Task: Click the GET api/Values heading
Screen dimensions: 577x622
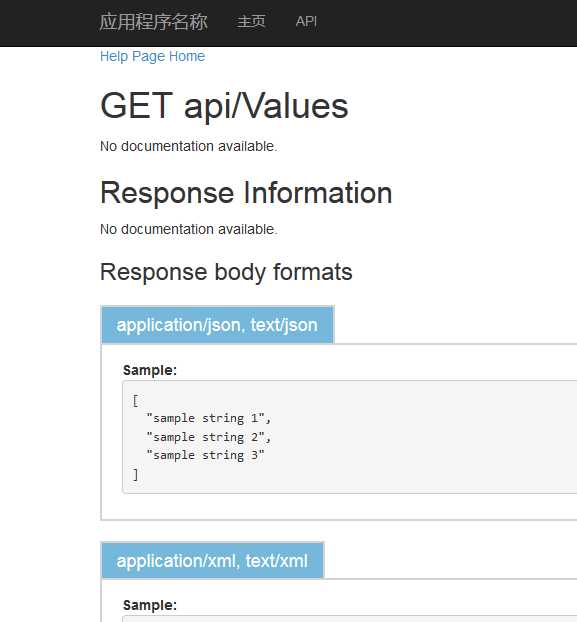Action: (x=224, y=106)
